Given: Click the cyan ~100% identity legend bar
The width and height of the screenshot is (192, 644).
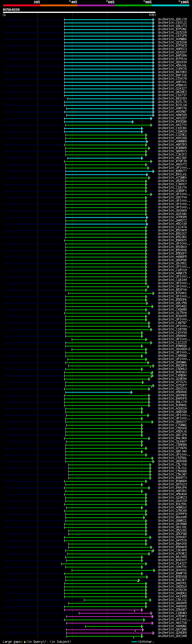Looking at the screenshot, I should tap(170, 5).
